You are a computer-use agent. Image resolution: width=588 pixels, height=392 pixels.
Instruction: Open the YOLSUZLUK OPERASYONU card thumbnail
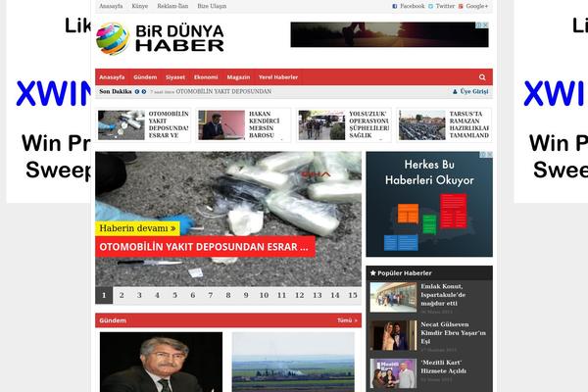point(321,125)
